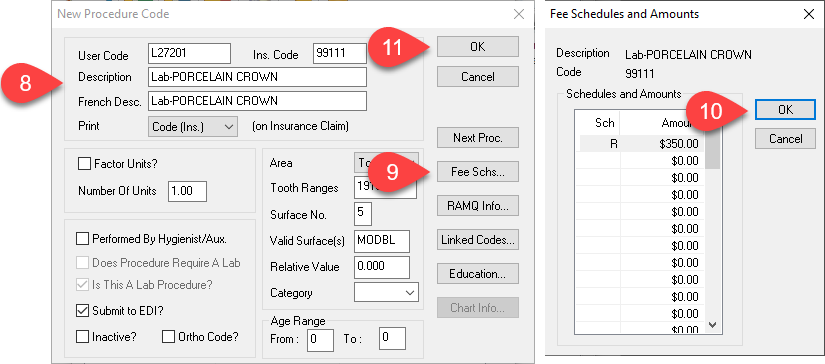Select the R schedule cell
825x364 pixels.
(600, 144)
